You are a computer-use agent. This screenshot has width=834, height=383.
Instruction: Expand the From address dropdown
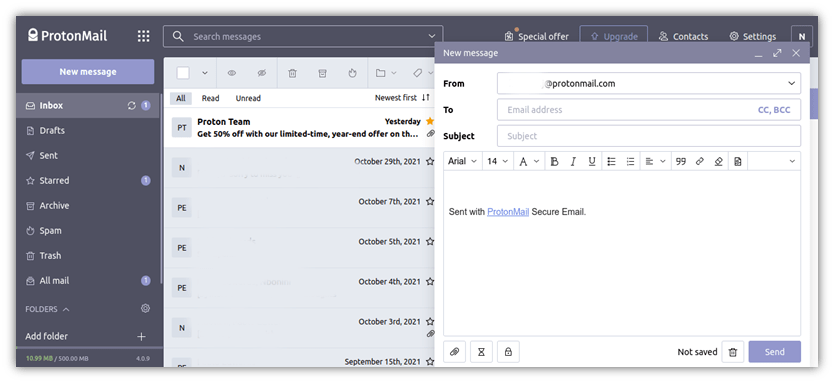click(x=791, y=84)
